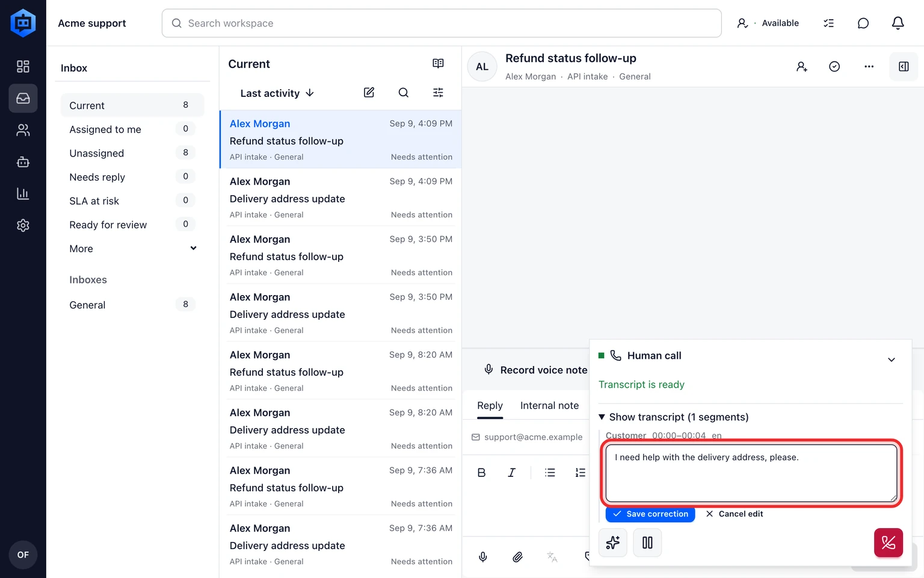Change the Last activity sort order
Image resolution: width=924 pixels, height=578 pixels.
pyautogui.click(x=277, y=93)
